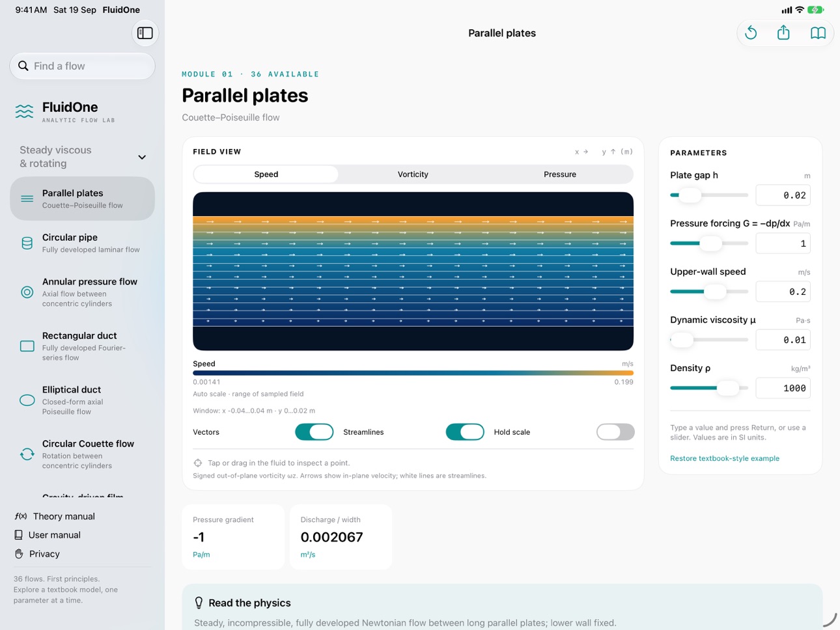Open the book reference icon
Image resolution: width=840 pixels, height=630 pixels.
818,33
